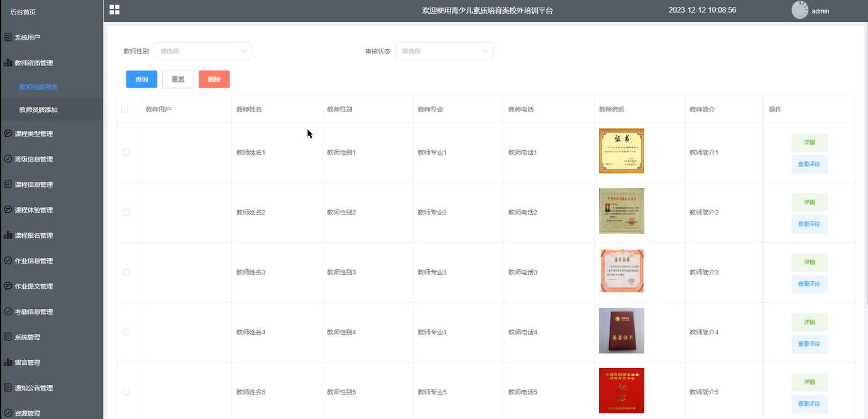Click the 课程信息管理 list icon
The width and height of the screenshot is (868, 419).
(x=8, y=184)
